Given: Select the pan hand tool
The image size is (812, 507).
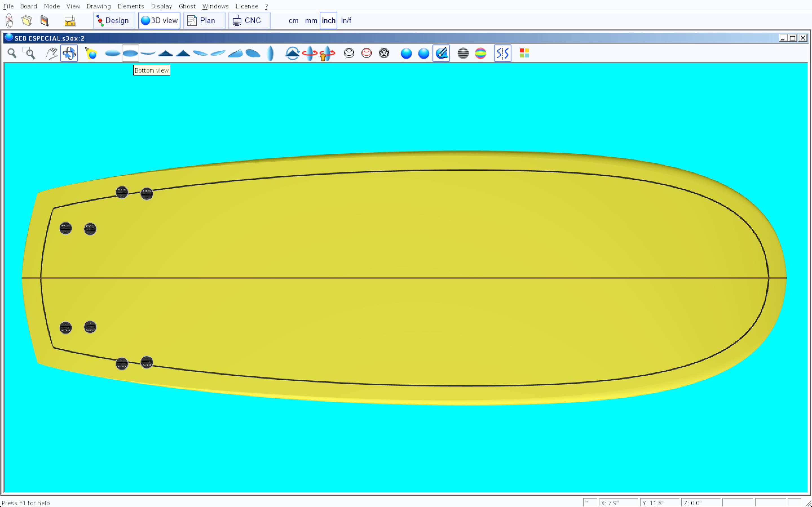Looking at the screenshot, I should (x=51, y=53).
